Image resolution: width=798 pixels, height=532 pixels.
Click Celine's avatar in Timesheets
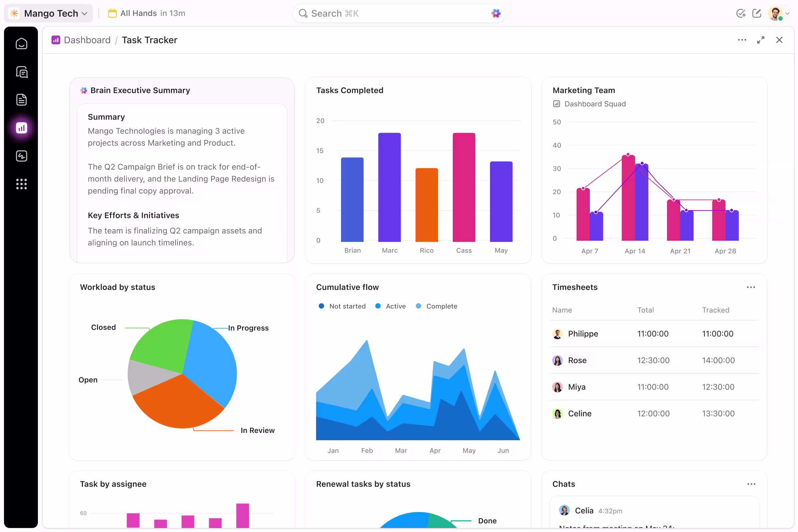(x=558, y=414)
